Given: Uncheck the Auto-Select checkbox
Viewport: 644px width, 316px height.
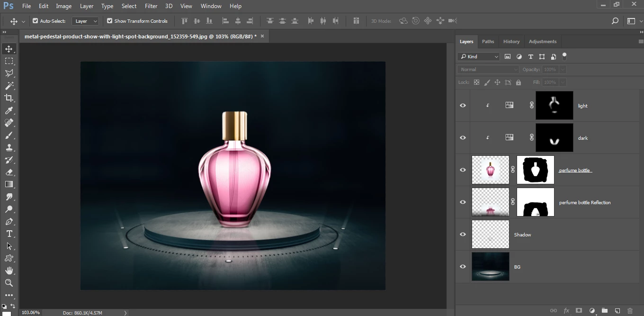Looking at the screenshot, I should pos(36,21).
